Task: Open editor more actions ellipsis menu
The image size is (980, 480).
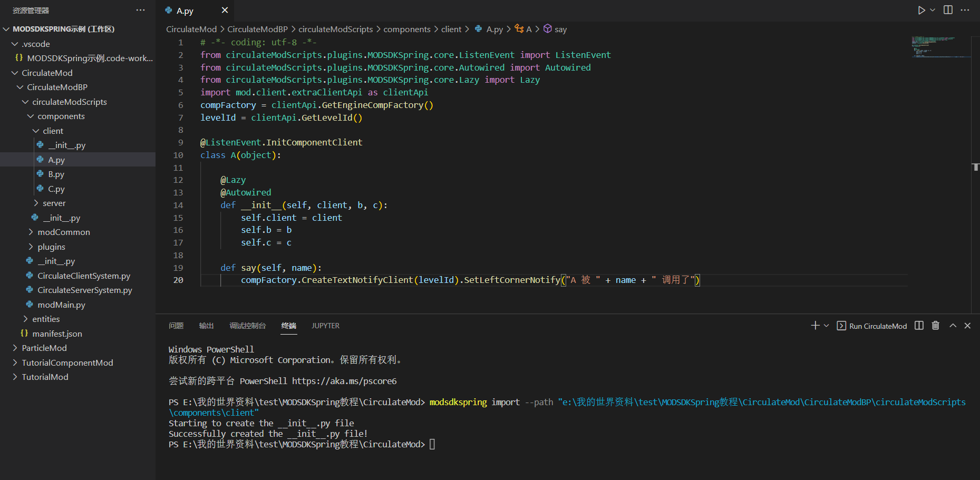Action: (x=965, y=11)
